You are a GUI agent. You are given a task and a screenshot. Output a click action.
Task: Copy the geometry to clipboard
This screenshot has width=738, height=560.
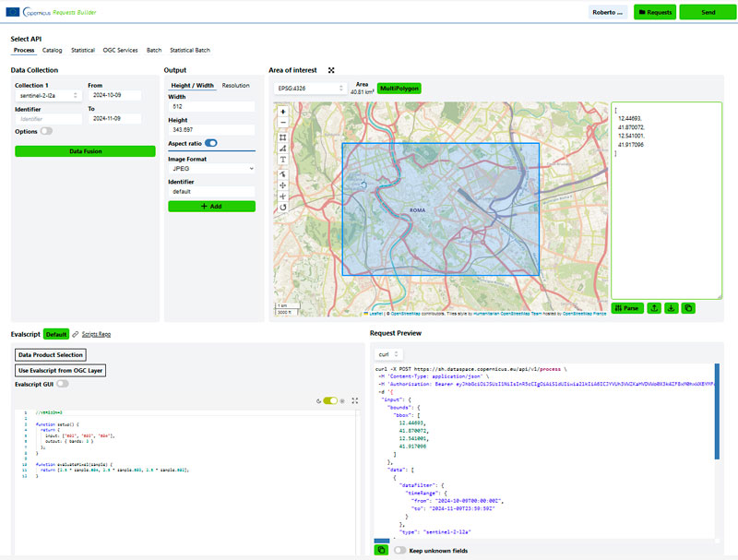pos(688,308)
